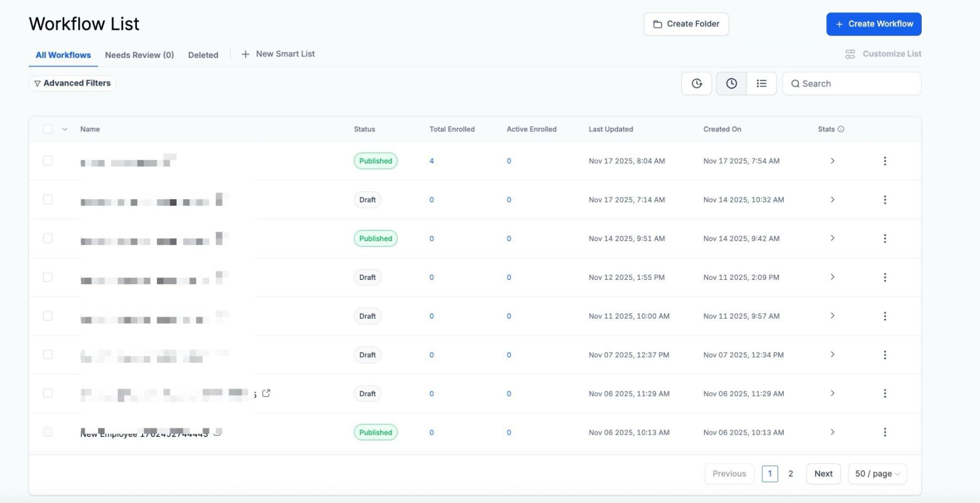This screenshot has width=980, height=503.
Task: Check the box for the first Published workflow
Action: pyautogui.click(x=48, y=161)
